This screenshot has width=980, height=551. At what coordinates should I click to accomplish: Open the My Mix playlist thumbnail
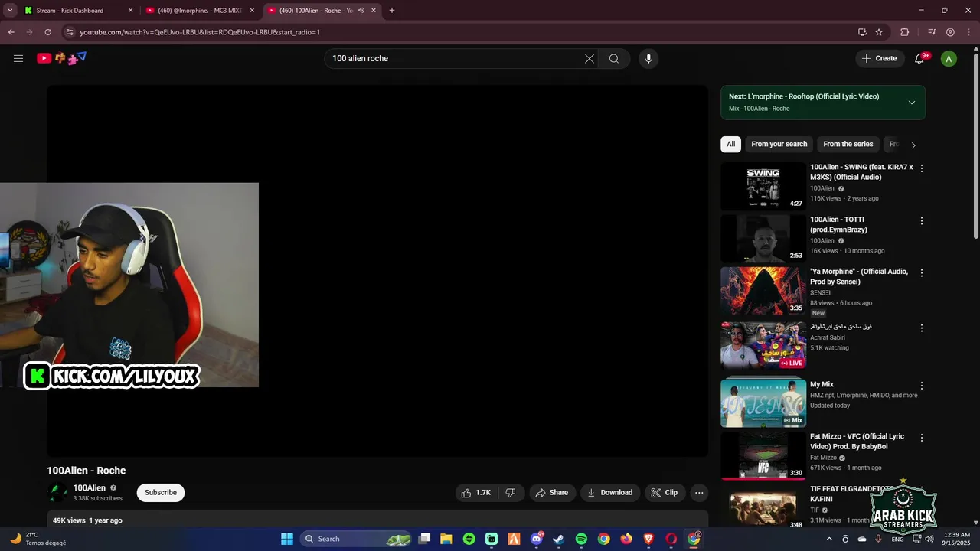[763, 402]
